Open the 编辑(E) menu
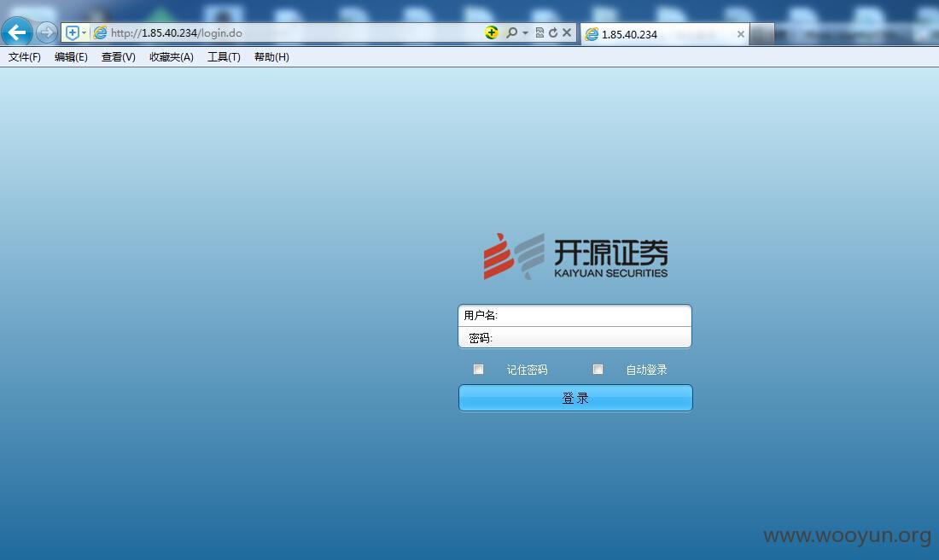Image resolution: width=939 pixels, height=560 pixels. (x=71, y=57)
